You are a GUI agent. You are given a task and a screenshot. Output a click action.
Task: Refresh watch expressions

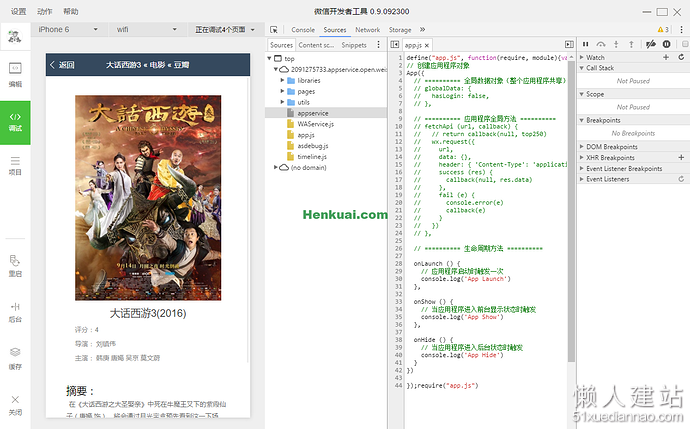click(x=681, y=57)
